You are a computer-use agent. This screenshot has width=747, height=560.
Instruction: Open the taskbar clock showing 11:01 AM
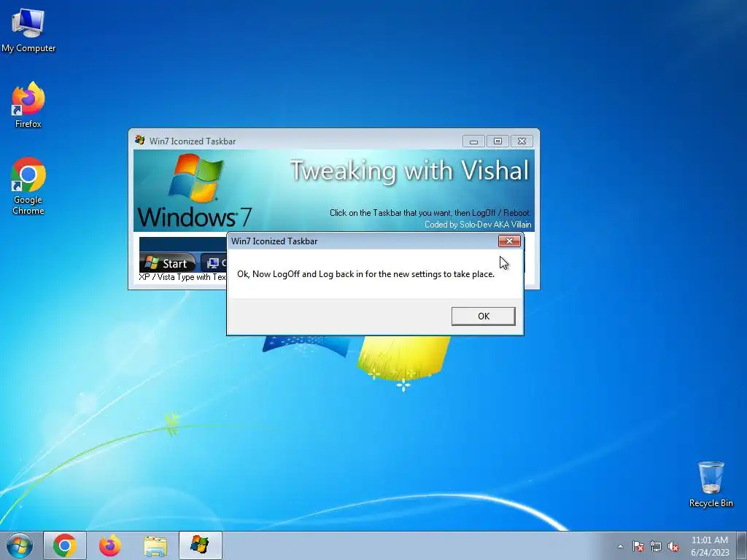[x=710, y=546]
